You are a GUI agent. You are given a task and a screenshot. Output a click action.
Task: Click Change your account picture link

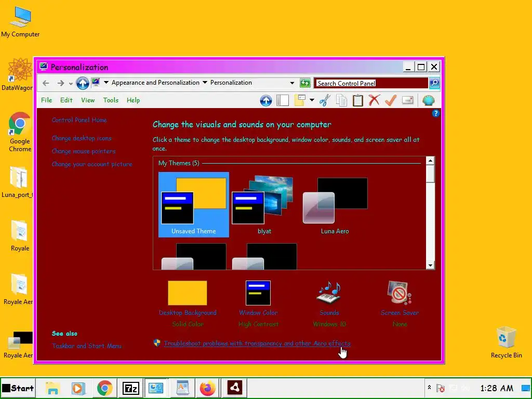pyautogui.click(x=92, y=164)
